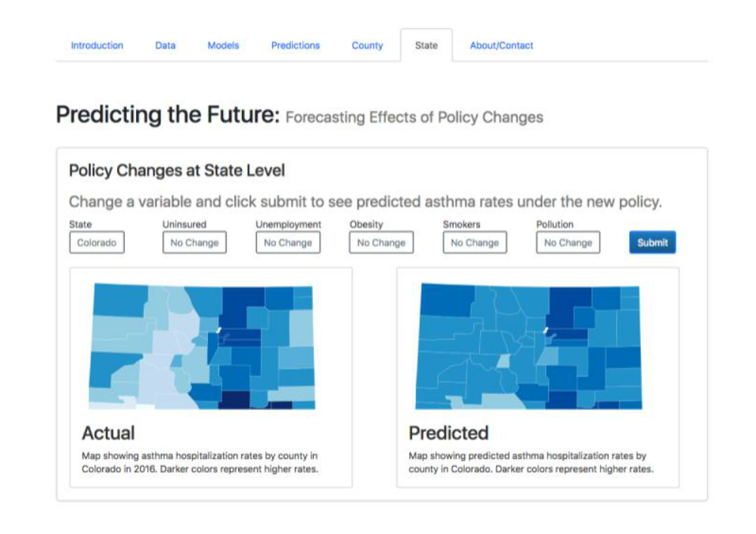
Task: Expand the Uninsured No Change dropdown
Action: point(194,242)
